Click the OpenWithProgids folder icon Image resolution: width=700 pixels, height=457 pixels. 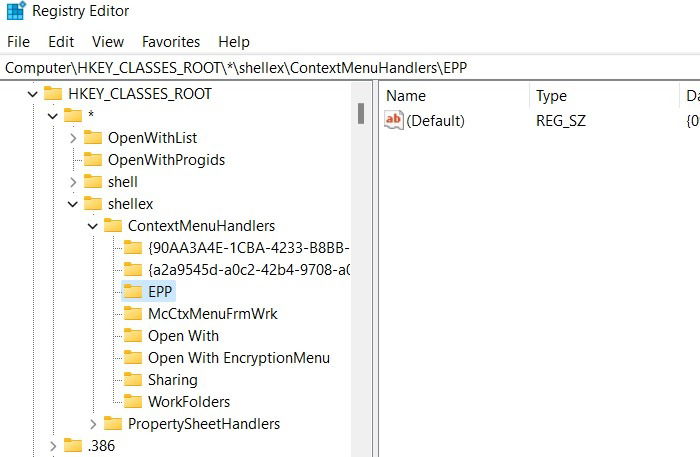[x=93, y=160]
